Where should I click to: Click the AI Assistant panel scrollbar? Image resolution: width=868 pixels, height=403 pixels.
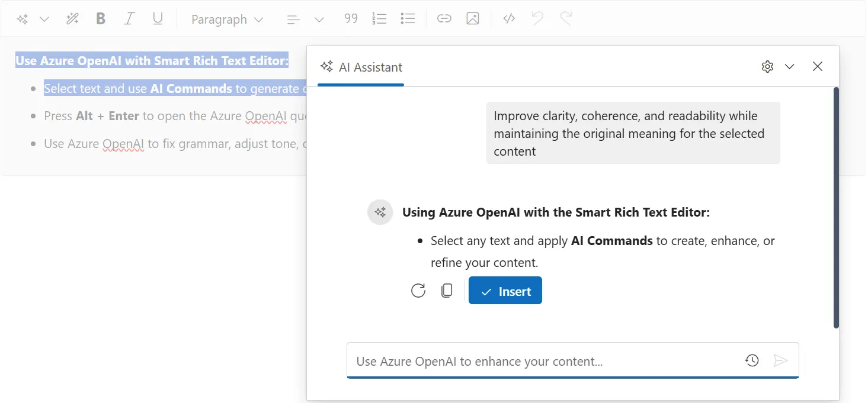[x=836, y=207]
